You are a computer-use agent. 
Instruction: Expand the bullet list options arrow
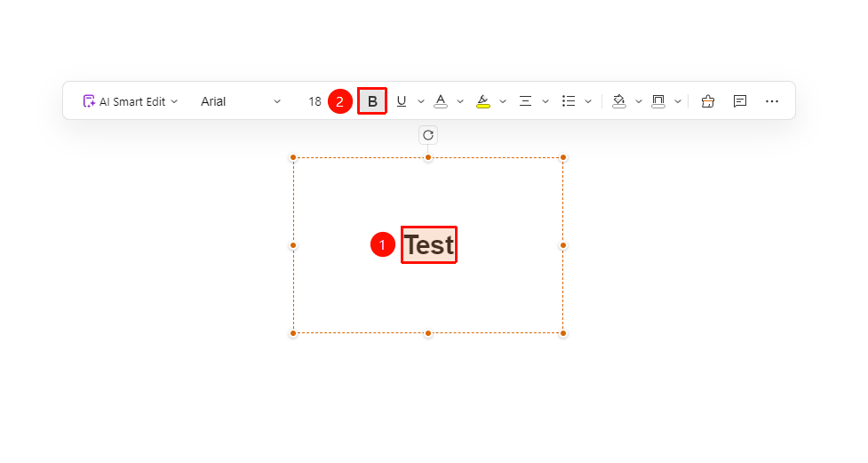pyautogui.click(x=588, y=101)
